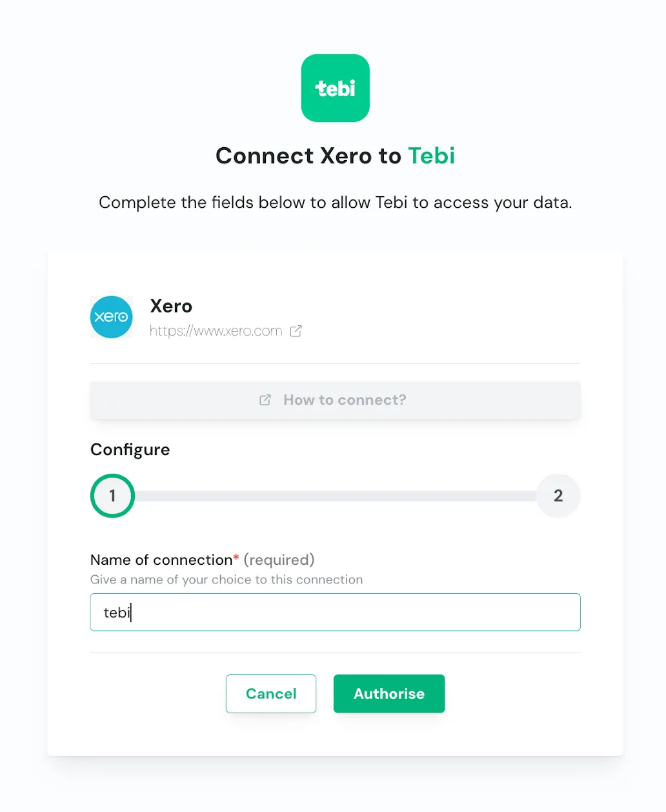
Task: Click the Configure section heading
Action: pos(130,449)
